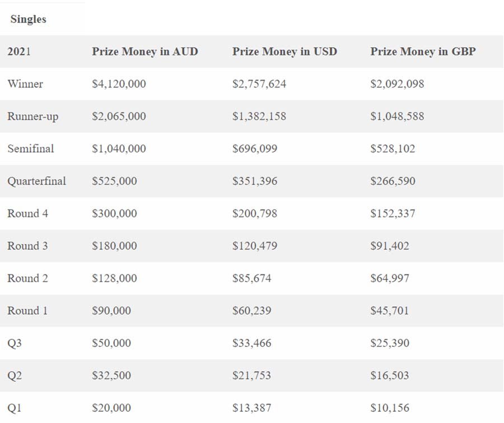Click the 2021 column header
Screen dimensions: 504x423
(x=19, y=52)
